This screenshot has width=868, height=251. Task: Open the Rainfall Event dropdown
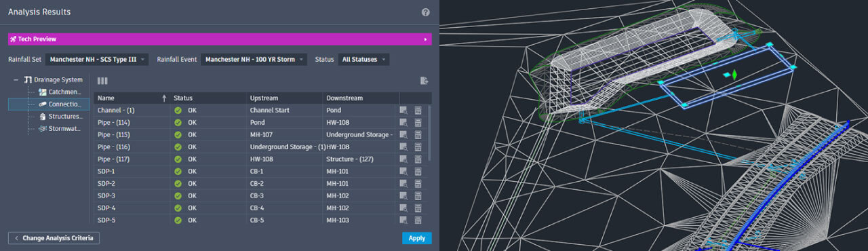pyautogui.click(x=254, y=60)
